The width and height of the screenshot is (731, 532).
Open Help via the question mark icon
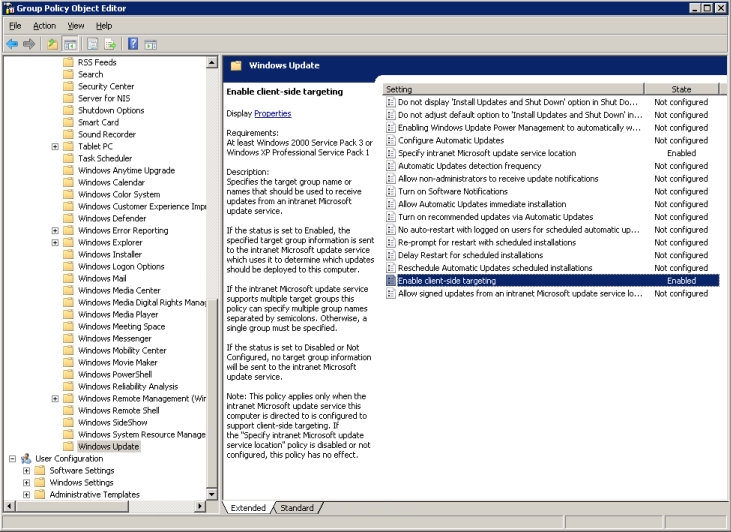[x=132, y=44]
